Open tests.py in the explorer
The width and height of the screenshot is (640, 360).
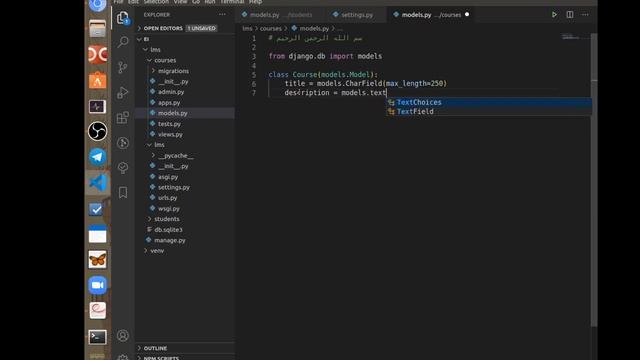tap(169, 124)
